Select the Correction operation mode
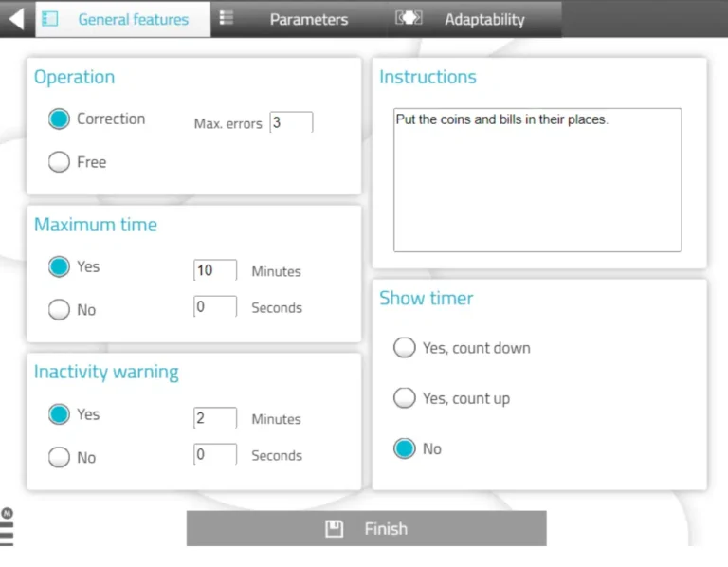Screen dimensions: 728x567 coord(59,119)
